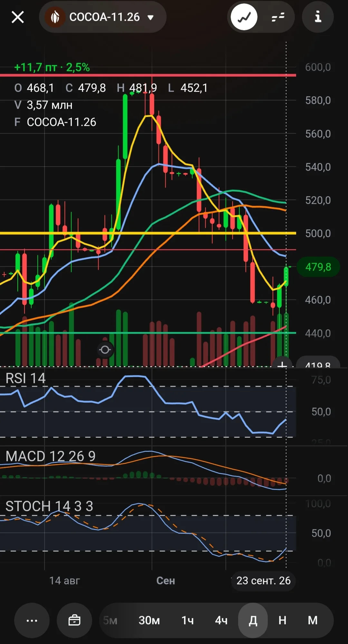
Task: Open the MACD 12 26 9 indicator label
Action: (x=51, y=456)
